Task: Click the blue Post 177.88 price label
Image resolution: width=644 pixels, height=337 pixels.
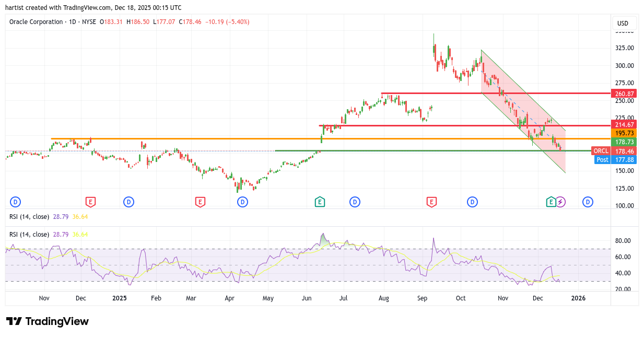Action: [x=615, y=160]
